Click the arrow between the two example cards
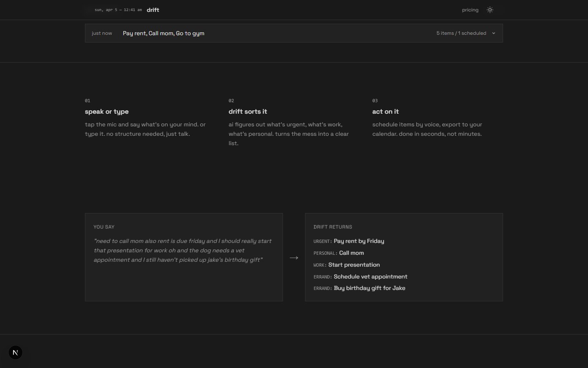Viewport: 588px width, 368px height. click(294, 258)
